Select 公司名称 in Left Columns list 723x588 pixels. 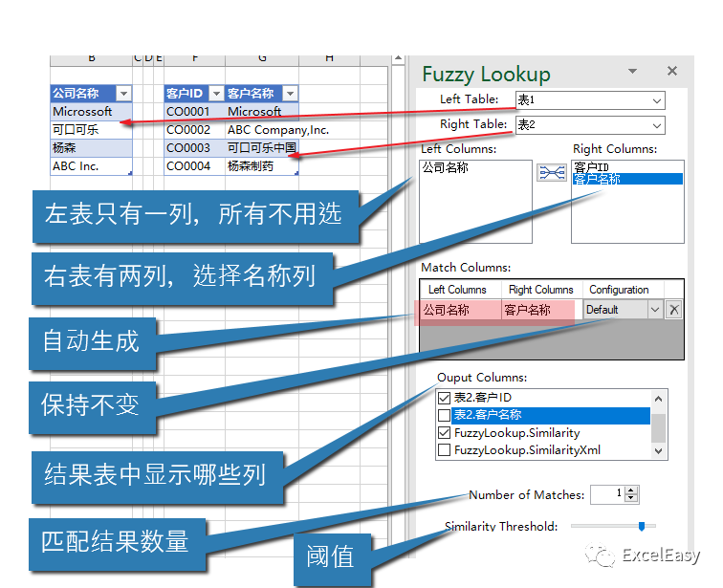446,167
